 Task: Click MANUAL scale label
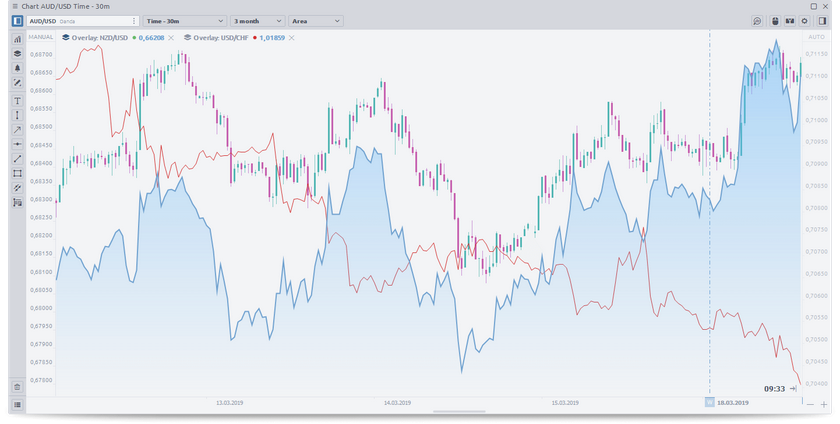pos(41,37)
